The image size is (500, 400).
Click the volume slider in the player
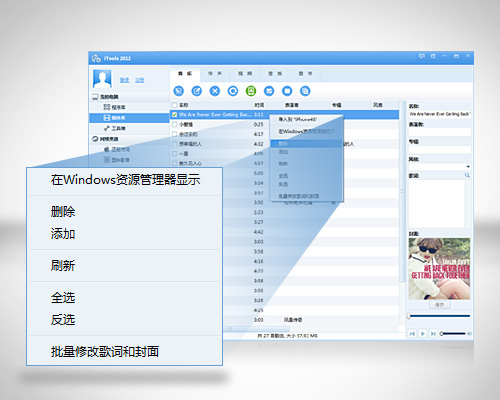452,333
